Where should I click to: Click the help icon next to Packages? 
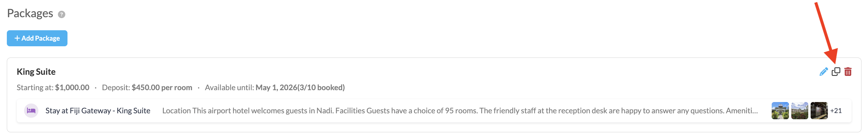pos(61,15)
